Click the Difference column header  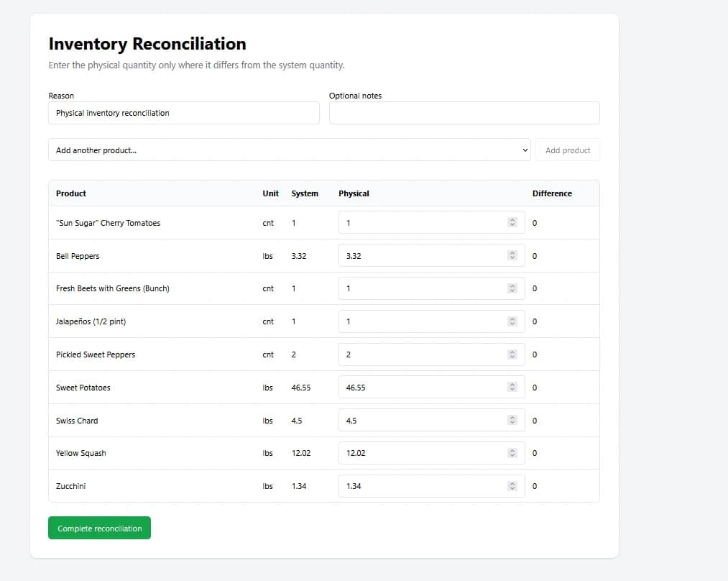point(552,193)
